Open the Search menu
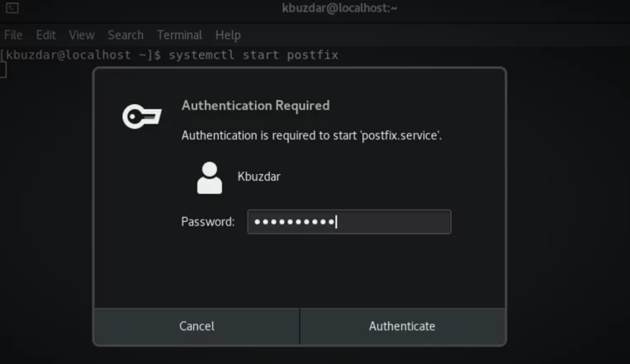The image size is (630, 364). [x=126, y=35]
